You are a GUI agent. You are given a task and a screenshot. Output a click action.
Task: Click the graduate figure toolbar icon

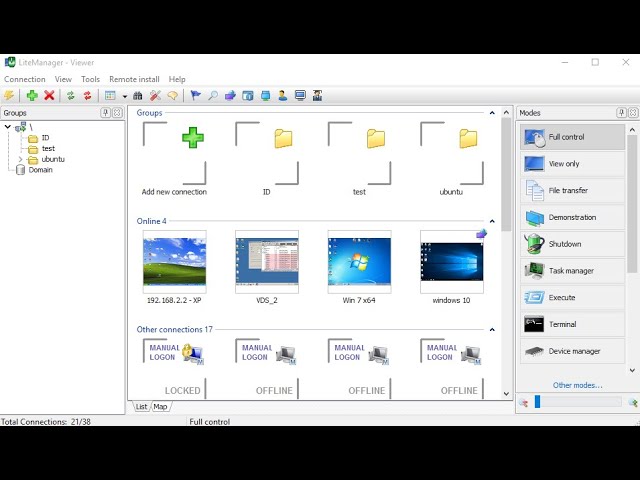tap(317, 96)
